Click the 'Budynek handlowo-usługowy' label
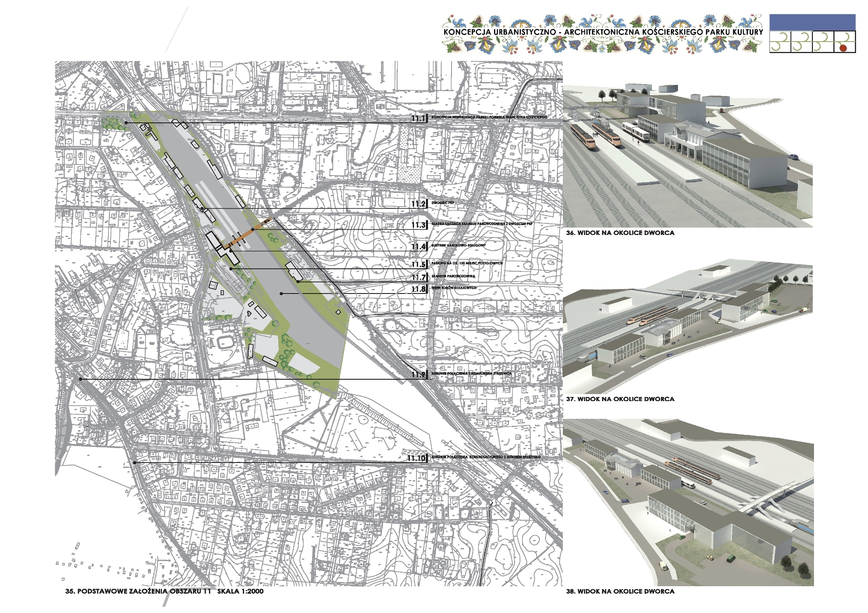This screenshot has height=613, width=868. 458,245
